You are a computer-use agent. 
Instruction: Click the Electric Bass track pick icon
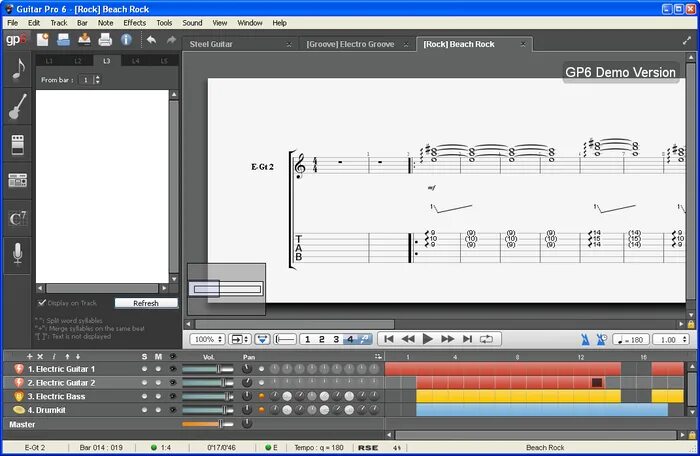pyautogui.click(x=19, y=396)
